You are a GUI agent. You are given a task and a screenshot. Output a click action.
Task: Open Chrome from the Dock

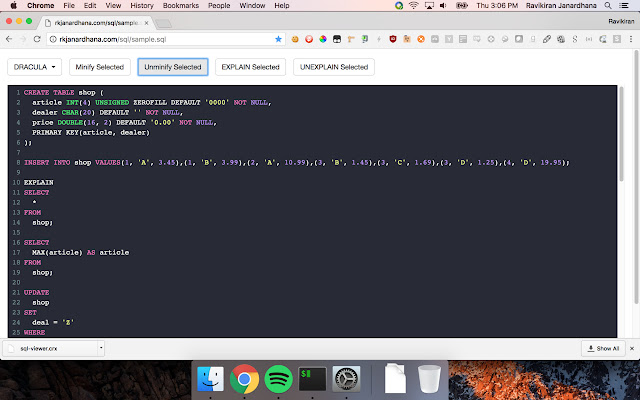(x=244, y=379)
